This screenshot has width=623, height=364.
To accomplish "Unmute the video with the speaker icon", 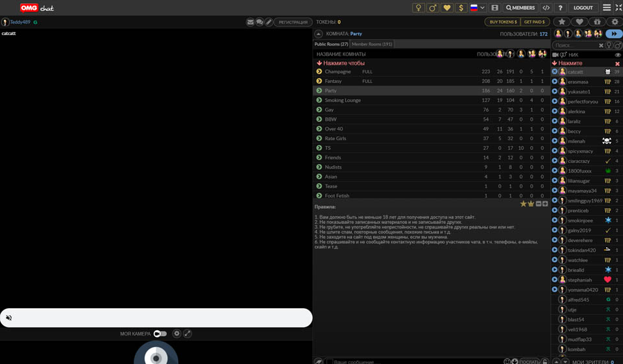I will click(x=9, y=318).
